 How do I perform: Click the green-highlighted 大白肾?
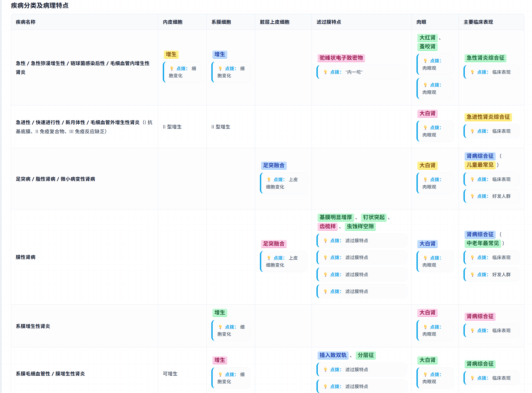point(427,360)
